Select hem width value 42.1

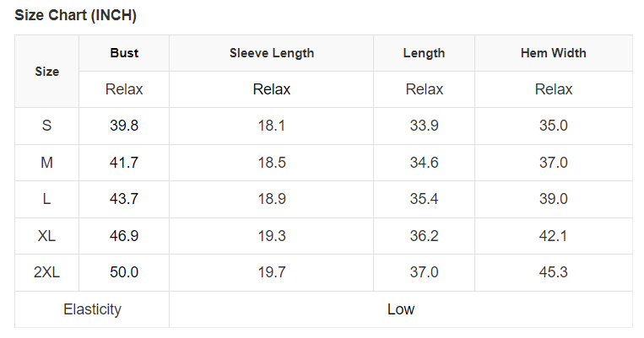coord(553,236)
